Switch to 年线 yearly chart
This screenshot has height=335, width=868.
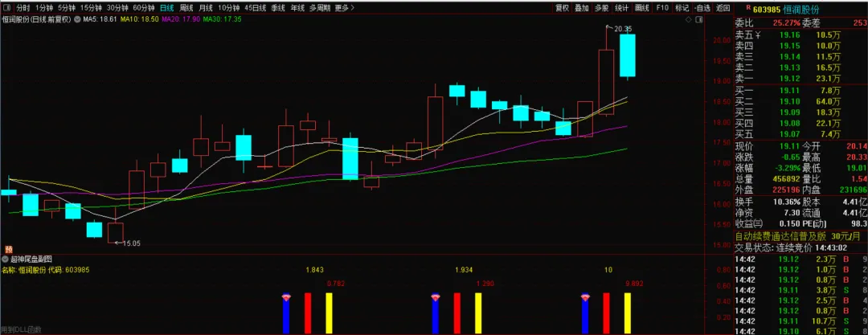click(297, 8)
